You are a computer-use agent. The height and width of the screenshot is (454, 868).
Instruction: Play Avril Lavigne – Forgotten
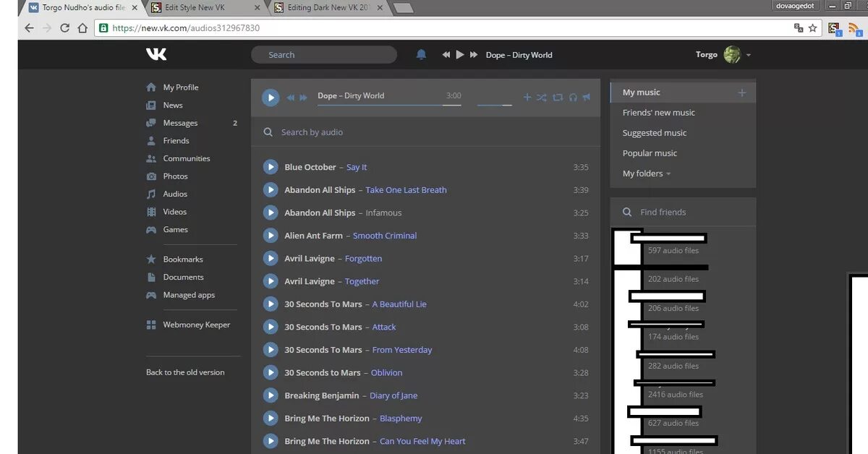(271, 258)
